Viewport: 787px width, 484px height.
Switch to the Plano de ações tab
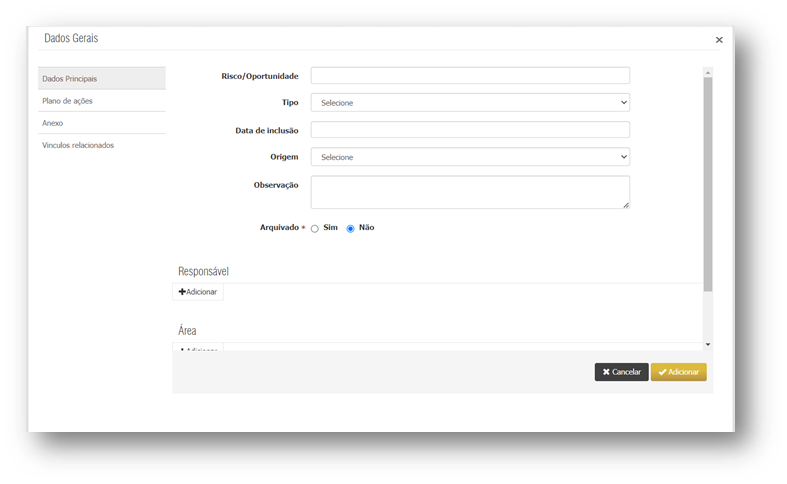101,101
